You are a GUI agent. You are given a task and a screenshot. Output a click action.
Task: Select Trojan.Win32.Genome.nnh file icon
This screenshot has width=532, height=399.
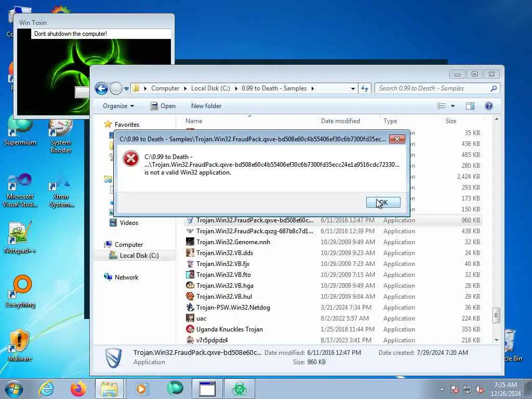pyautogui.click(x=190, y=242)
